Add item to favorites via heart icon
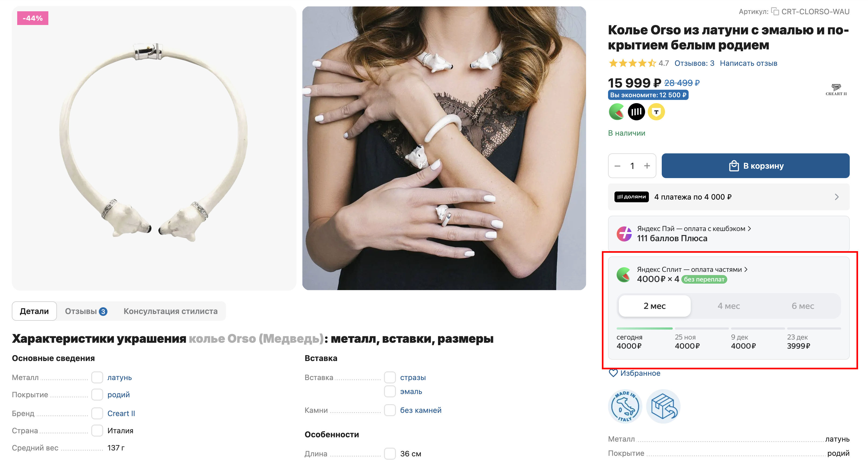The image size is (868, 462). pos(613,373)
